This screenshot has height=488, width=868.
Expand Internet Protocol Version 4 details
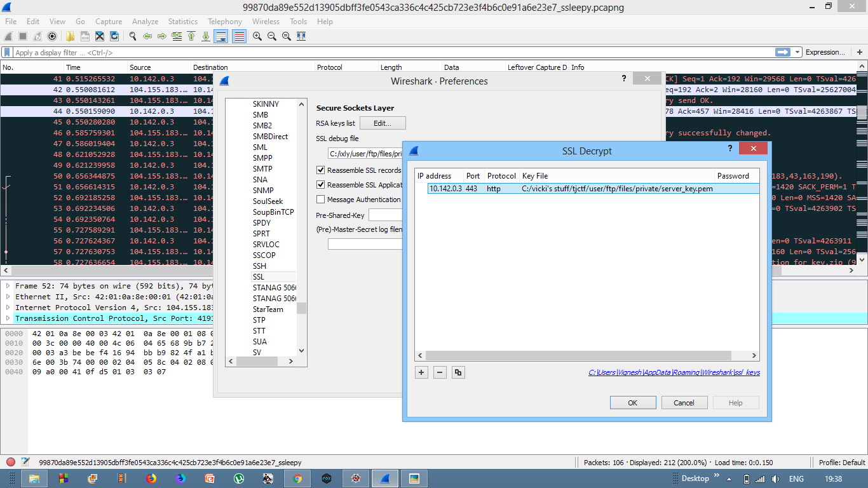tap(8, 308)
